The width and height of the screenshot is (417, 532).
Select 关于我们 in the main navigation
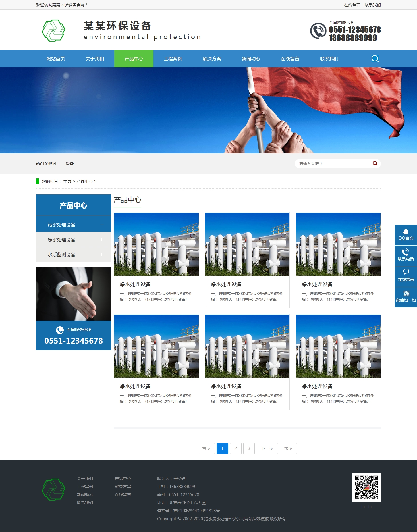click(x=95, y=59)
